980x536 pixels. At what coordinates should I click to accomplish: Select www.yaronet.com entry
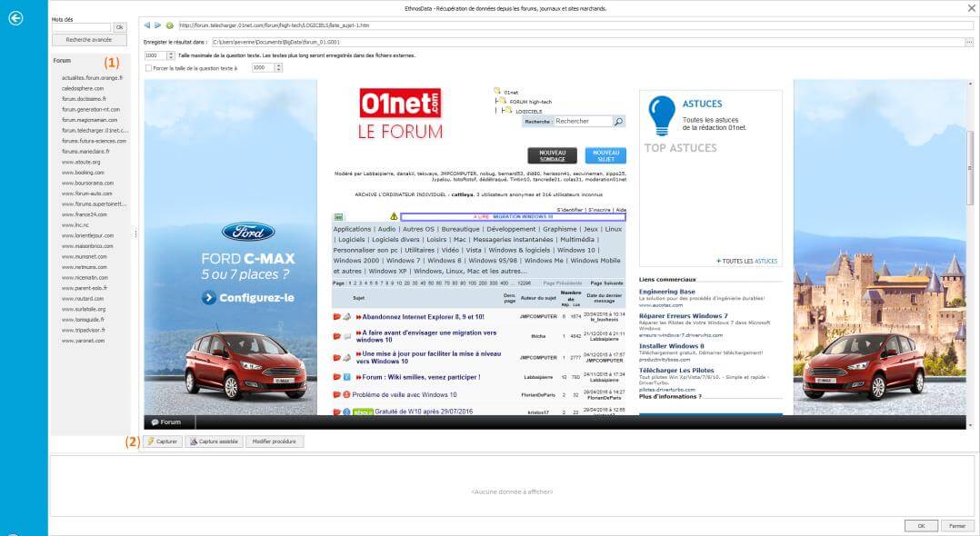[x=83, y=341]
